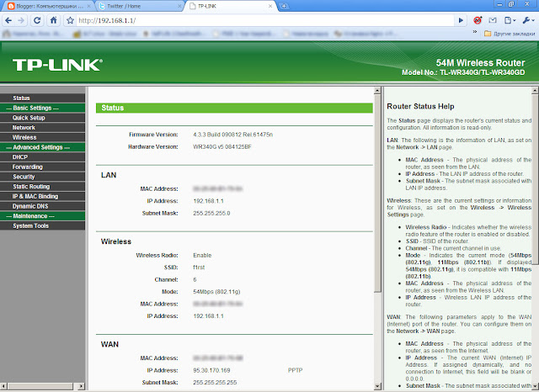Open IP & MAC Binding settings
Screen dimensions: 539x392
point(43,196)
